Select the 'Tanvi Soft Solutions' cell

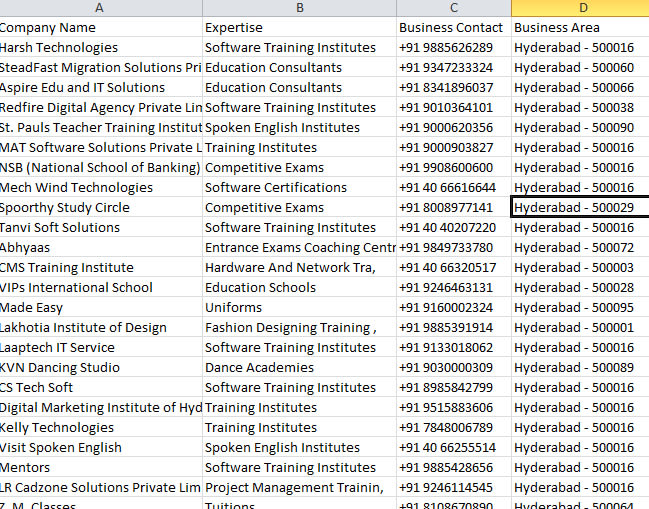101,227
